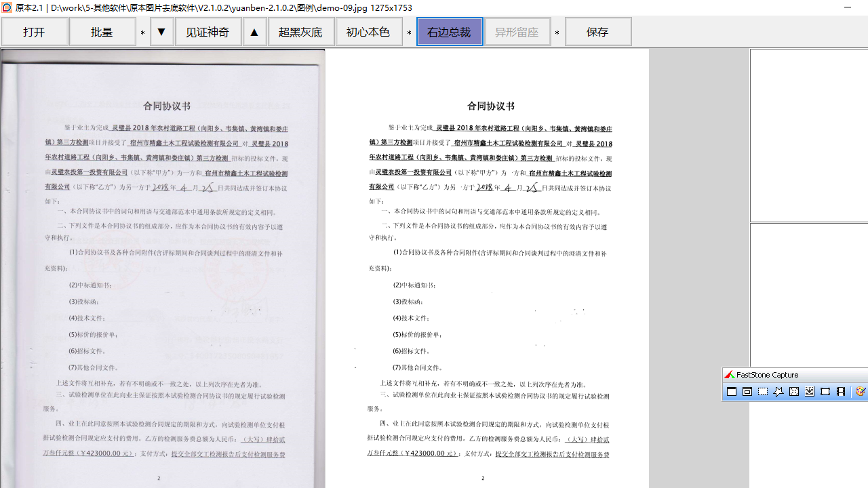Enable the 初心本色 color mode
The width and height of the screenshot is (868, 488).
click(x=369, y=31)
